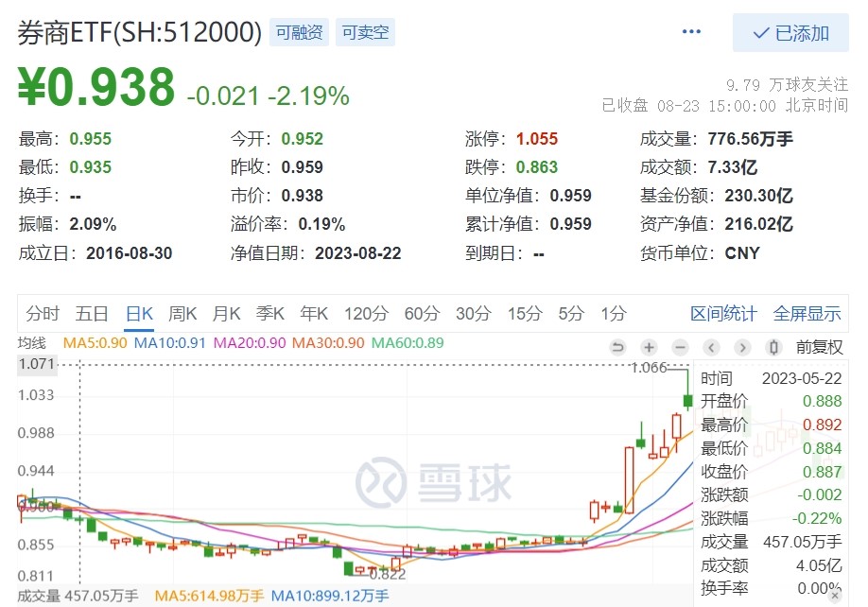Screen dimensions: 868x607
Task: Click the MA20:0.90 indicator label
Action: [250, 343]
